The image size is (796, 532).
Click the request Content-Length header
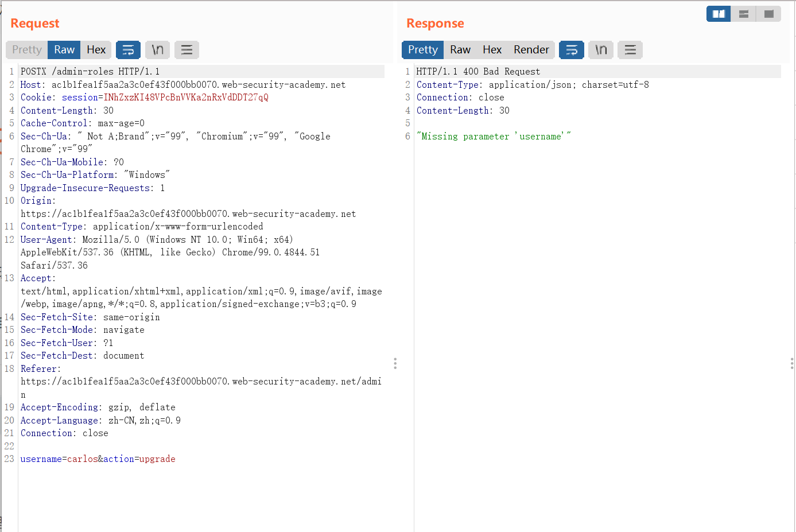(67, 110)
